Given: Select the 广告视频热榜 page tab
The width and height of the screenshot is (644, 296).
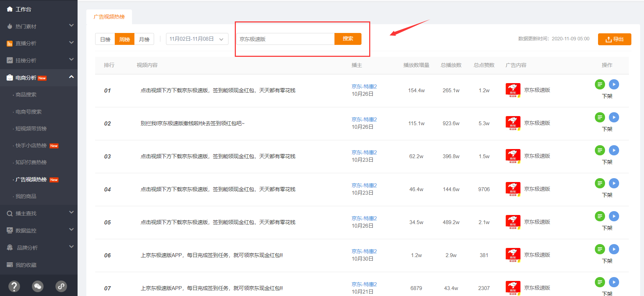Looking at the screenshot, I should pos(109,17).
